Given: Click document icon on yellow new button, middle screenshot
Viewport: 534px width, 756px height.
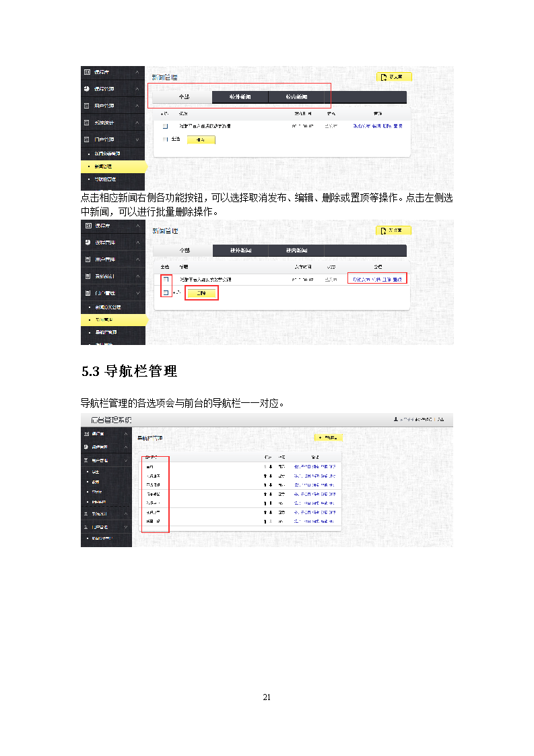Looking at the screenshot, I should [384, 231].
